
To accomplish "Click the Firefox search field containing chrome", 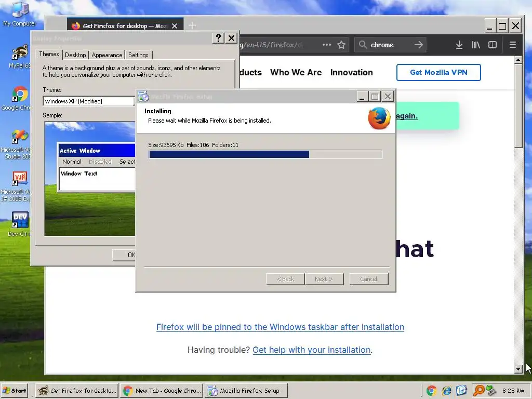I will point(390,45).
